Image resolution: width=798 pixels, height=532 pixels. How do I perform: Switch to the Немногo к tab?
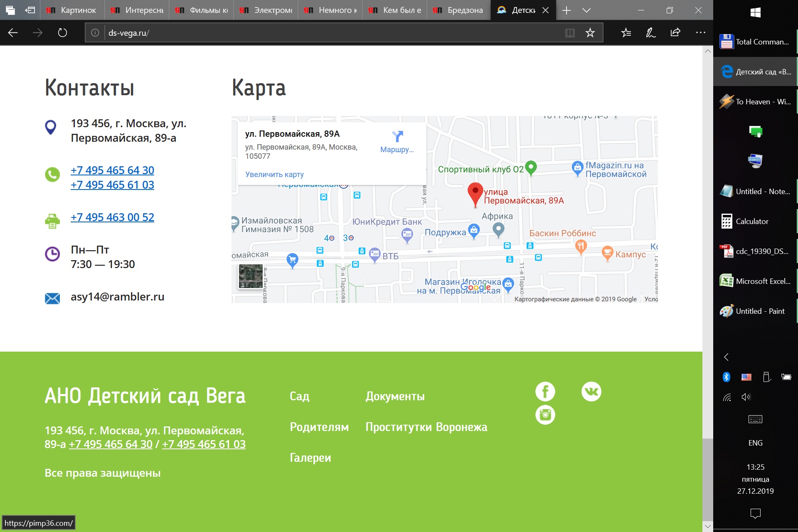[x=330, y=10]
